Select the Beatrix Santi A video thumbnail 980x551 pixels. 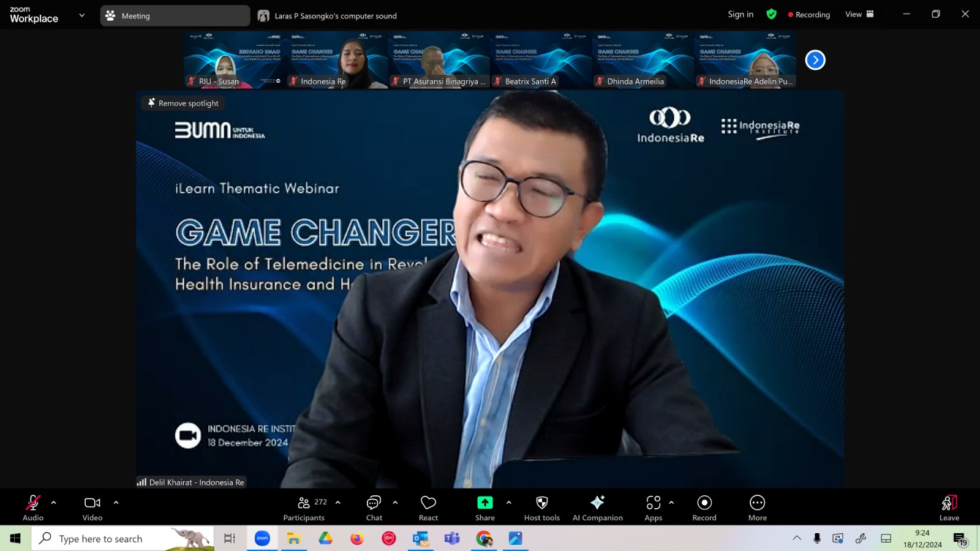(x=541, y=60)
